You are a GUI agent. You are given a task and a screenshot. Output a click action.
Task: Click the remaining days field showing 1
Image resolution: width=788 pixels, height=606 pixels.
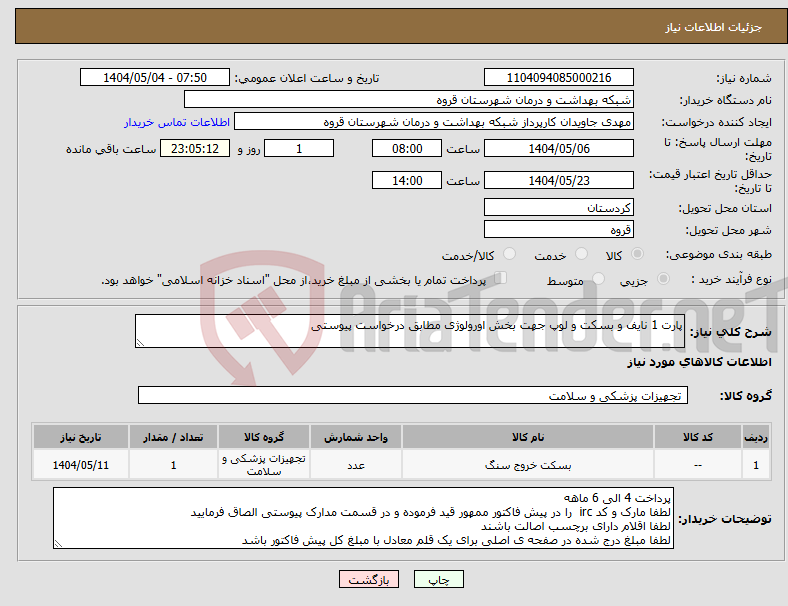click(299, 149)
